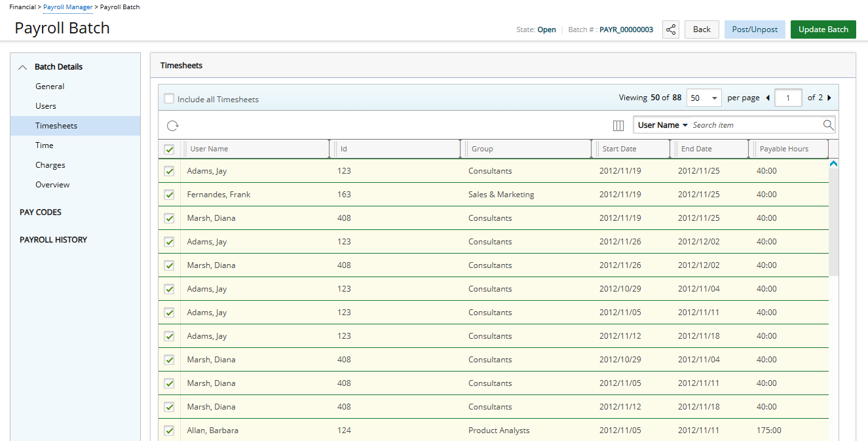Image resolution: width=868 pixels, height=441 pixels.
Task: Open the PAY CODES section
Action: [x=41, y=212]
